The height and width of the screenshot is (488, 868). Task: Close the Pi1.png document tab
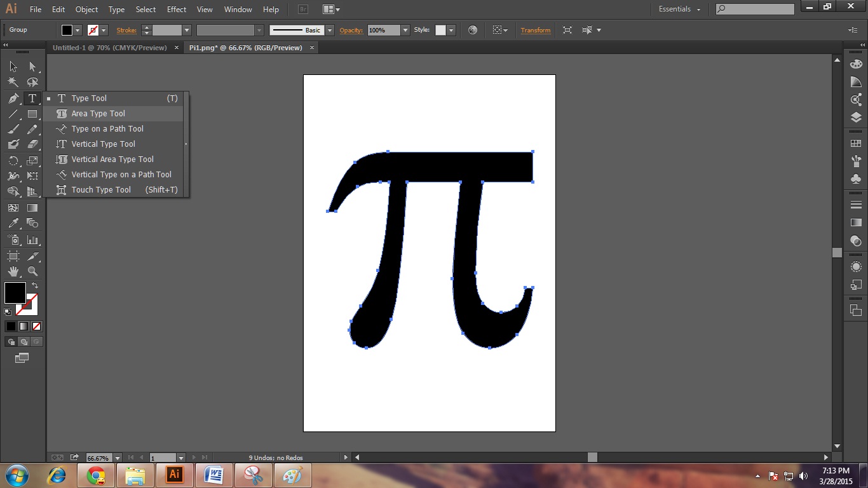[311, 48]
